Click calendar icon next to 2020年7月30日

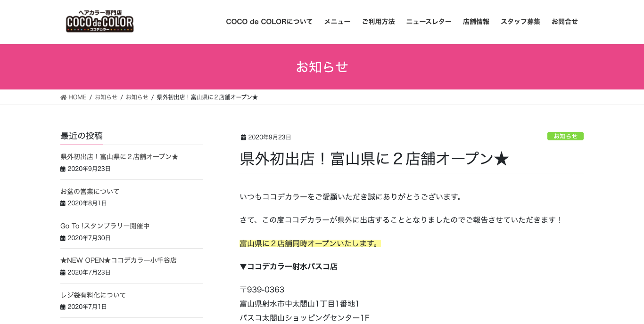[x=63, y=238]
